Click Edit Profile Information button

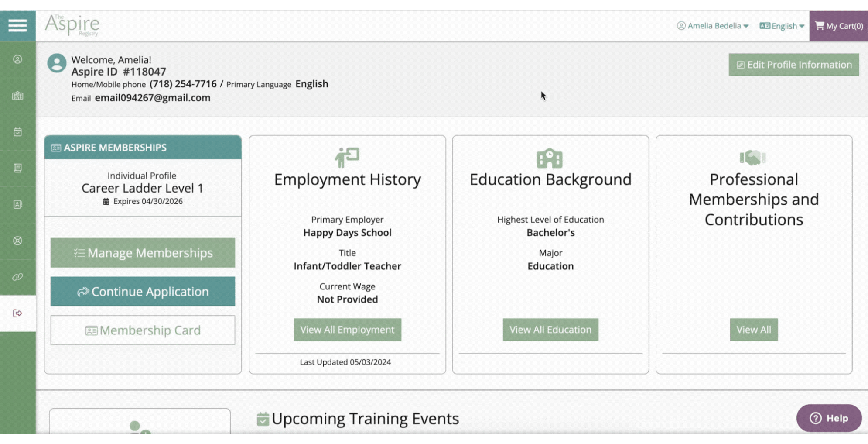point(793,65)
